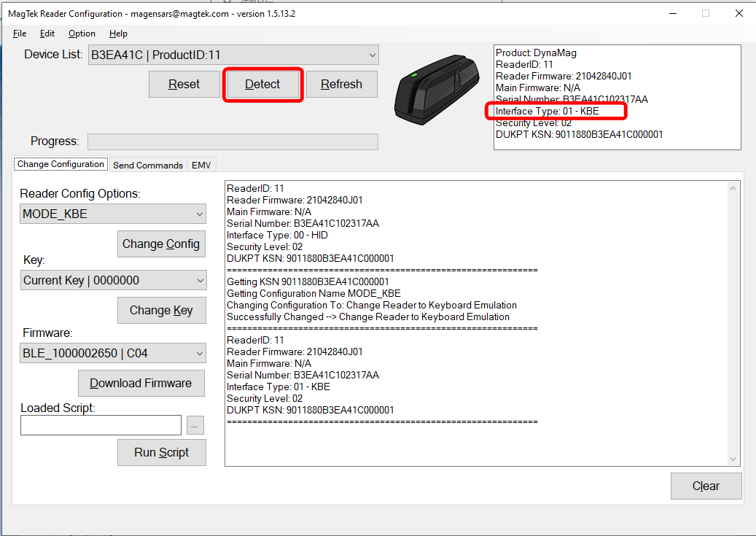756x536 pixels.
Task: Click the Loaded Script text field
Action: tap(101, 426)
